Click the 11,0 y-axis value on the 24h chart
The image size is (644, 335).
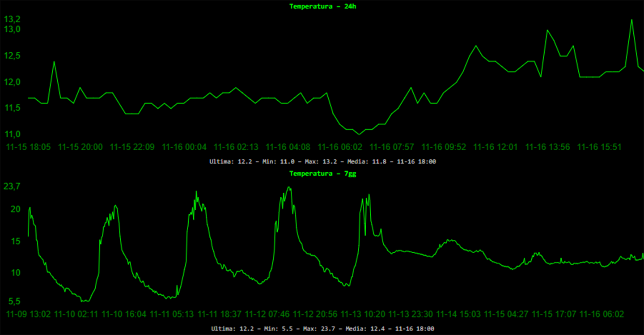(12, 134)
